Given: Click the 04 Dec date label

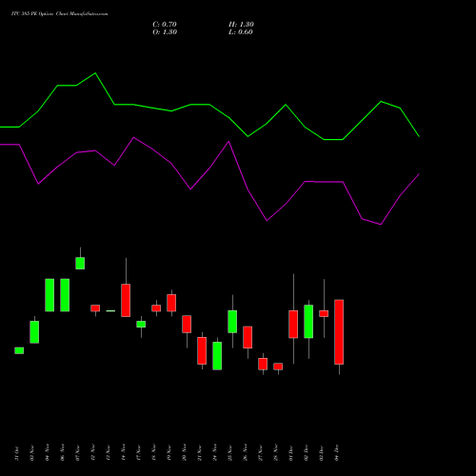Looking at the screenshot, I should [337, 453].
